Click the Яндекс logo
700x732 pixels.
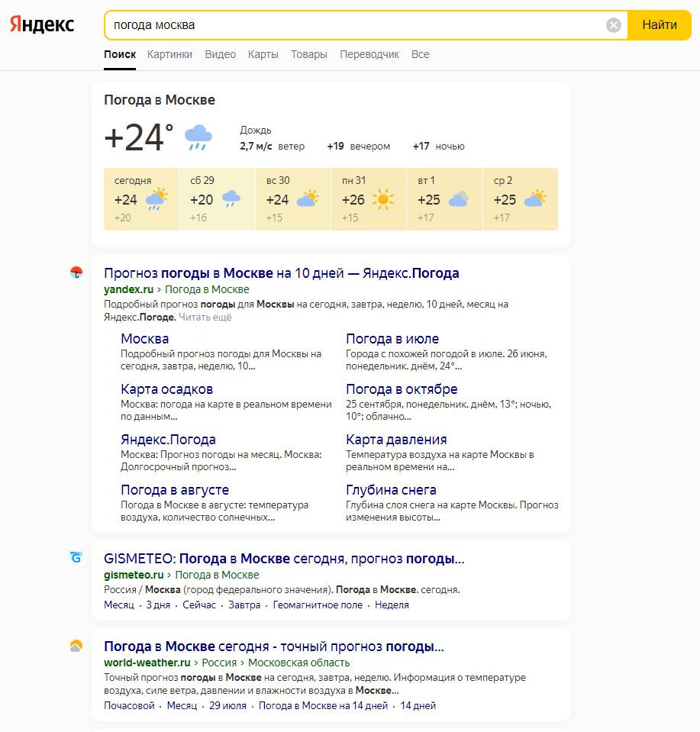pyautogui.click(x=42, y=24)
